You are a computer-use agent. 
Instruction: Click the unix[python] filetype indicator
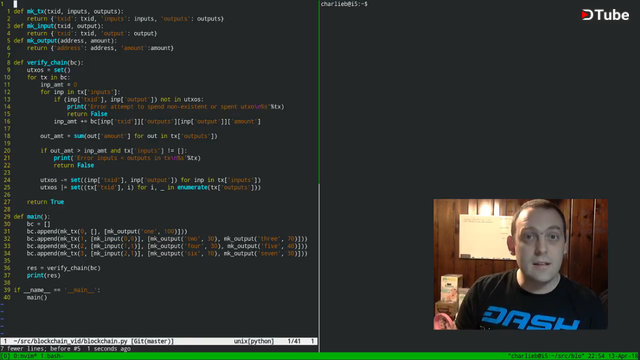point(253,341)
